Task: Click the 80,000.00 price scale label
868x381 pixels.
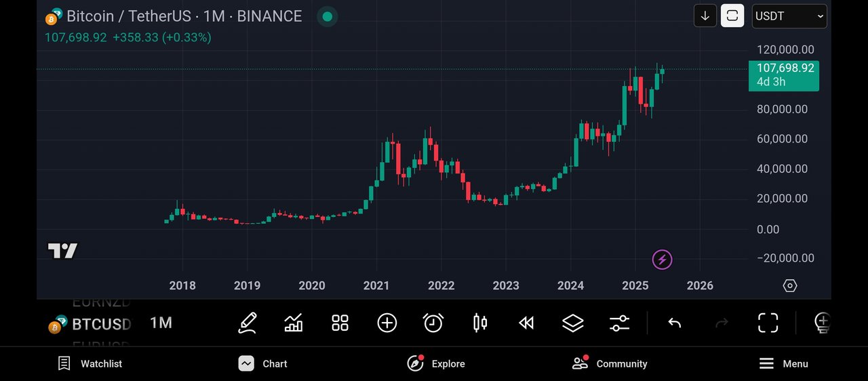Action: (x=782, y=109)
